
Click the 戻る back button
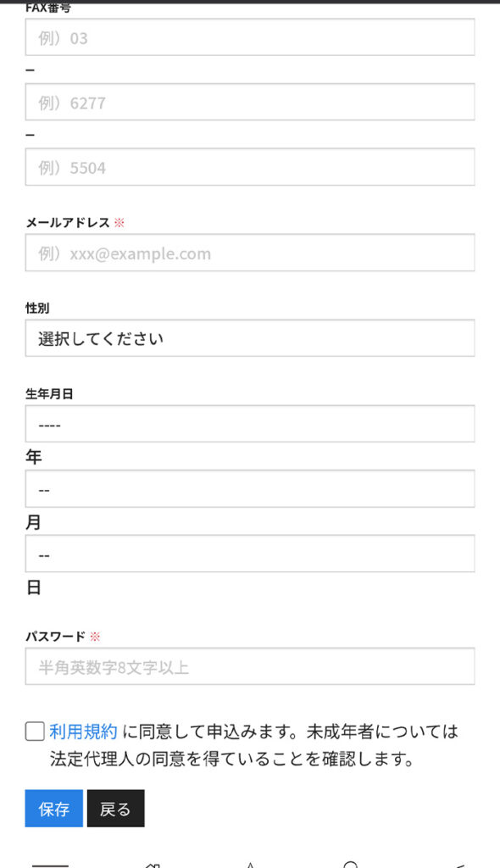pyautogui.click(x=115, y=808)
